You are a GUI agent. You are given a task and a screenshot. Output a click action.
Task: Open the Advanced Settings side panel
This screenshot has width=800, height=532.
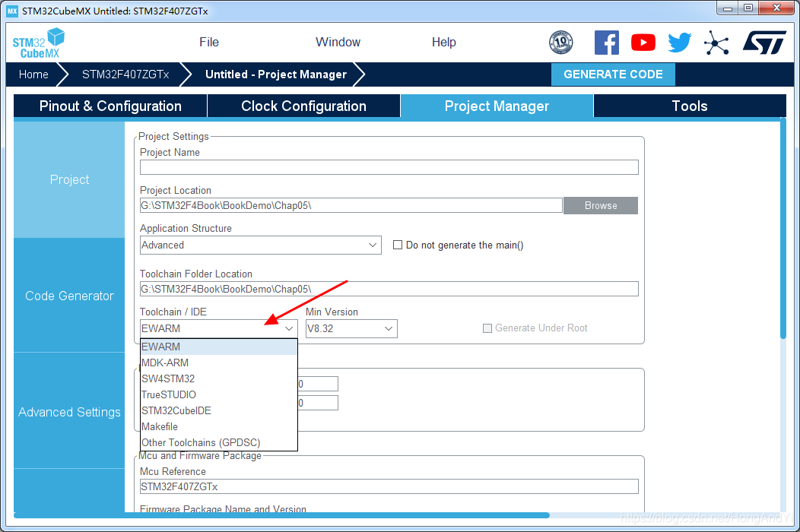pos(69,412)
